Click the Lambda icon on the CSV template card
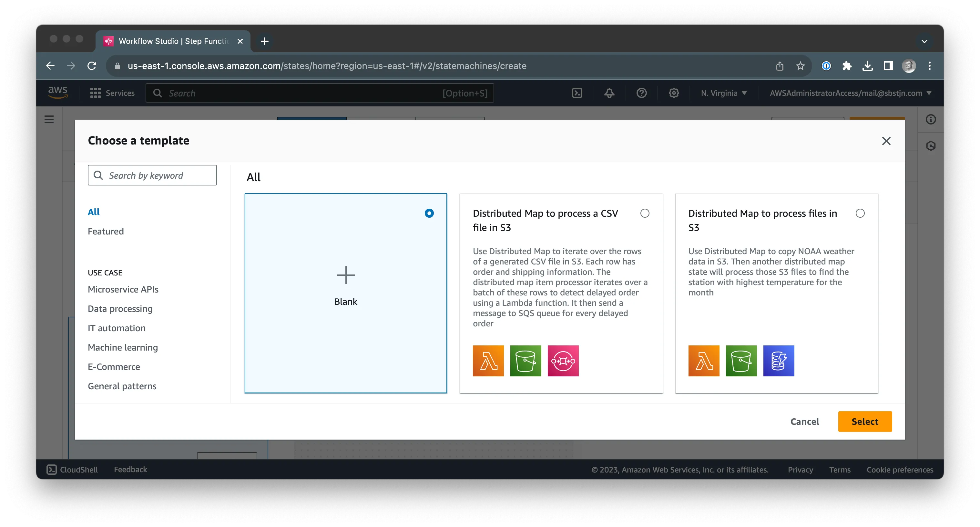The height and width of the screenshot is (527, 980). click(488, 361)
